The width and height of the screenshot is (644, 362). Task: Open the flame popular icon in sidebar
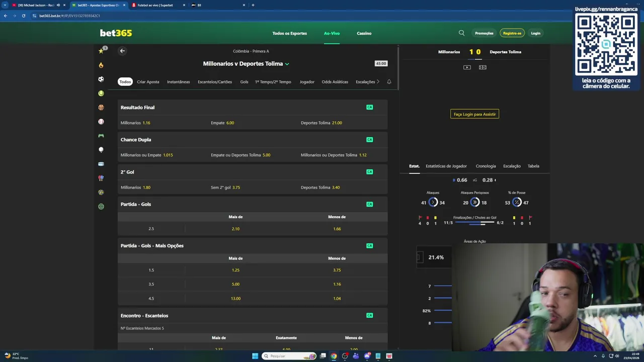point(101,65)
